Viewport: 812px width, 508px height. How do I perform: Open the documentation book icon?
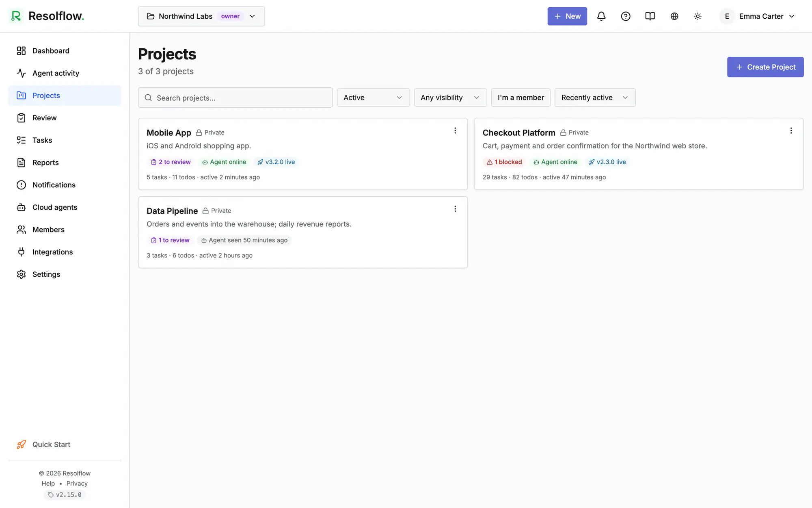pos(650,16)
